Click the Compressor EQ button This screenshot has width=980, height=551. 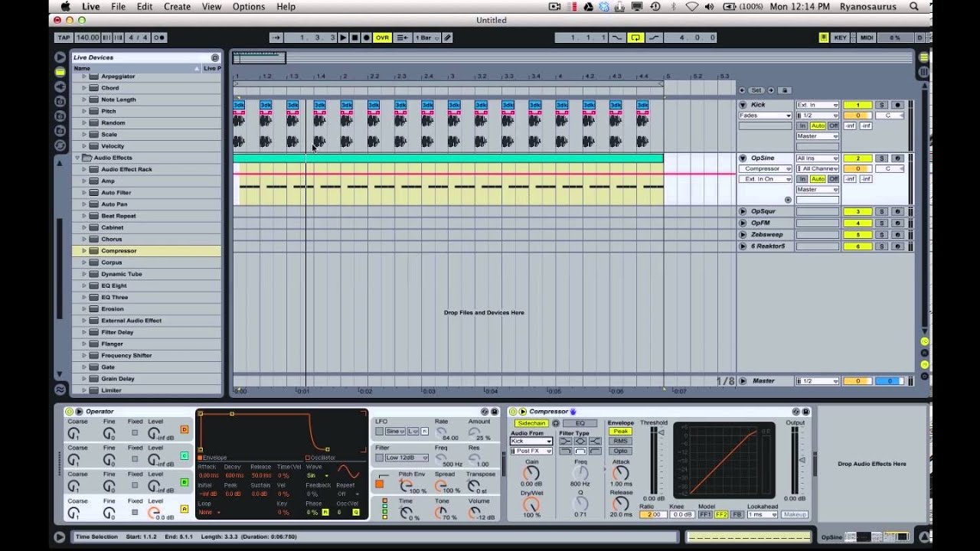coord(580,423)
